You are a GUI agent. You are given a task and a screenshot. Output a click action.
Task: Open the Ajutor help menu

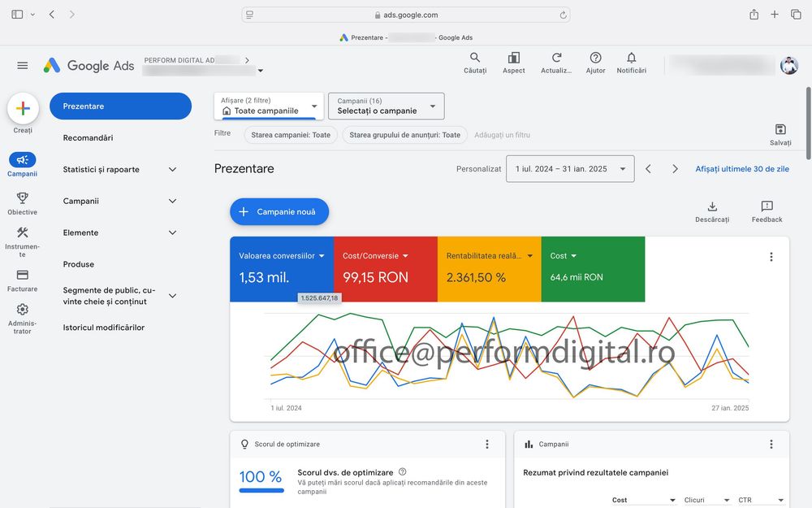point(595,63)
